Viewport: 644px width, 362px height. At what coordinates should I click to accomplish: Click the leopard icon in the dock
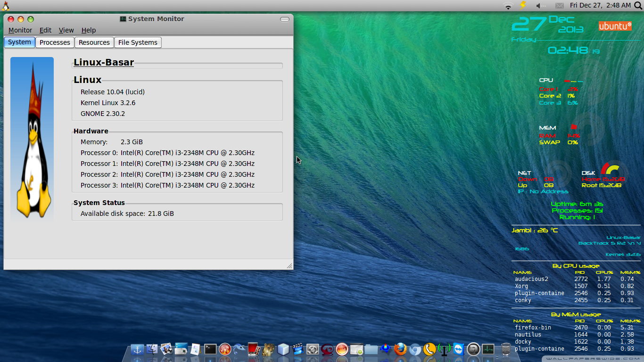coord(269,349)
